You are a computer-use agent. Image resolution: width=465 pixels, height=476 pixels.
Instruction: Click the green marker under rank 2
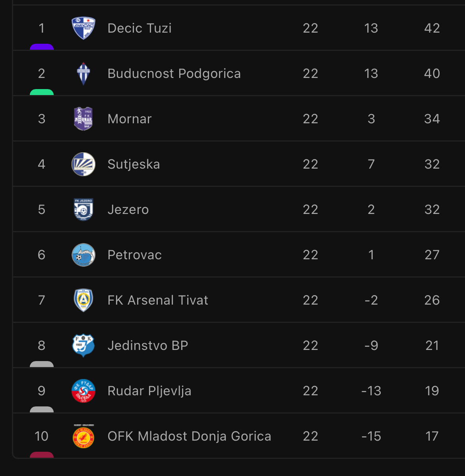click(42, 92)
